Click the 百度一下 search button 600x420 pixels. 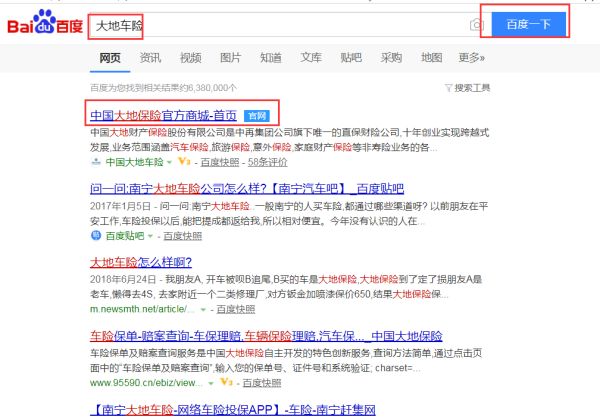[x=528, y=24]
